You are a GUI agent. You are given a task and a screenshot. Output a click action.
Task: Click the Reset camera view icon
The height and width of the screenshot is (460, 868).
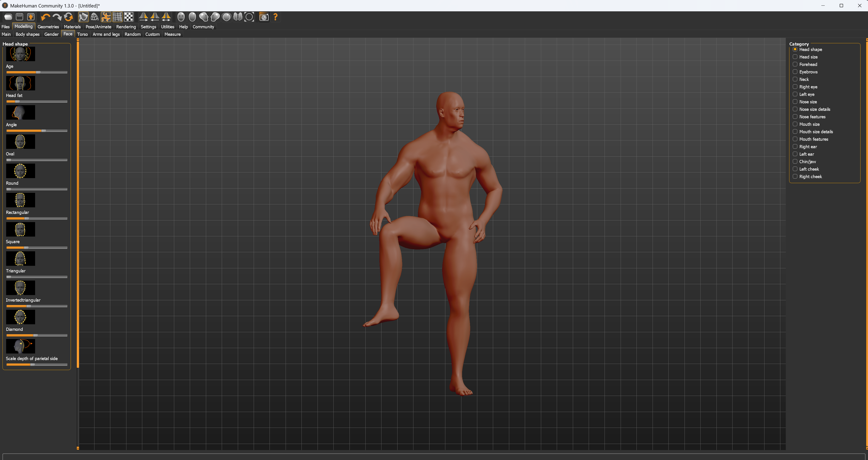click(x=249, y=17)
